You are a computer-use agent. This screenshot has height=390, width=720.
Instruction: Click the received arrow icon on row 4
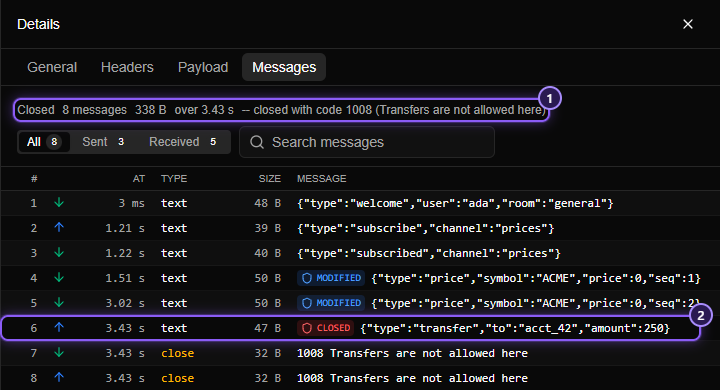(x=59, y=277)
